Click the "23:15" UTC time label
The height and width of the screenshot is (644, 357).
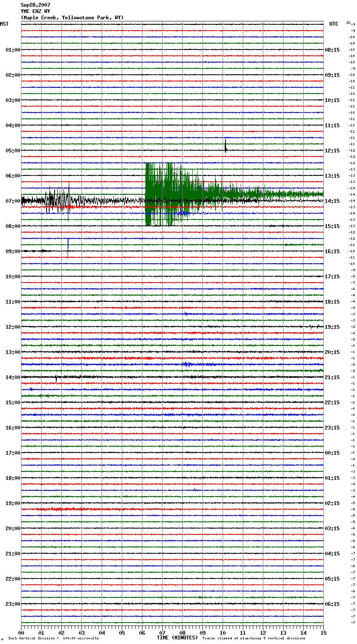pos(332,428)
